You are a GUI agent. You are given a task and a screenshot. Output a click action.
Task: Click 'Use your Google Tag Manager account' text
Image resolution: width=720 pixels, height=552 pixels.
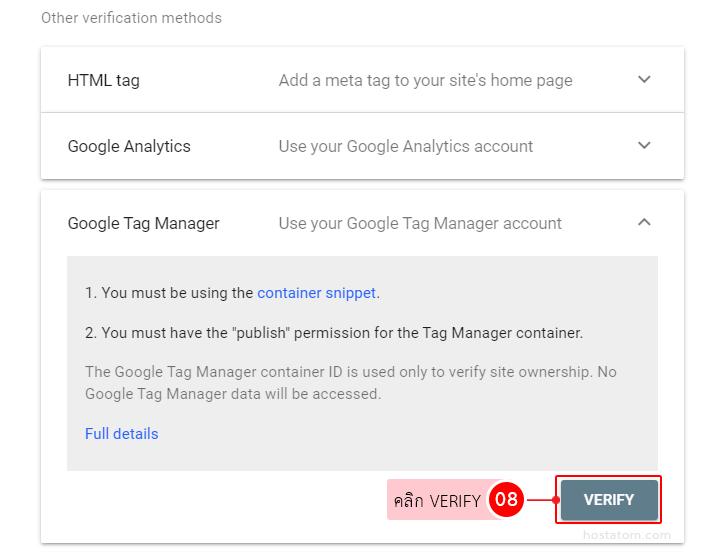tap(420, 224)
